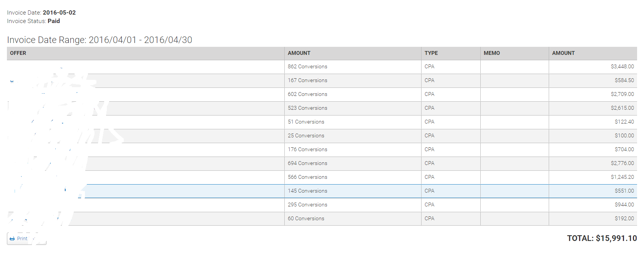Screen dimensions: 644x264
Task: Click the highlighted 145 Conversions cell
Action: [x=307, y=191]
